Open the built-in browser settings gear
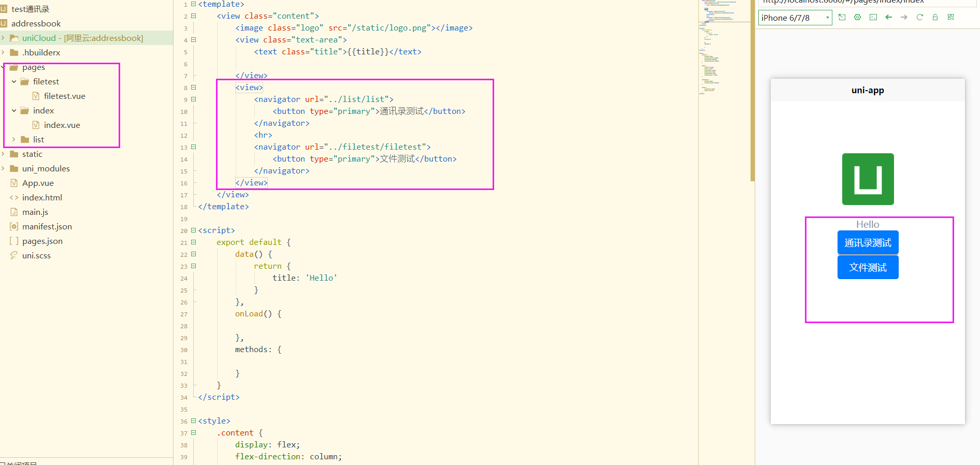Viewport: 980px width, 465px height. (857, 17)
